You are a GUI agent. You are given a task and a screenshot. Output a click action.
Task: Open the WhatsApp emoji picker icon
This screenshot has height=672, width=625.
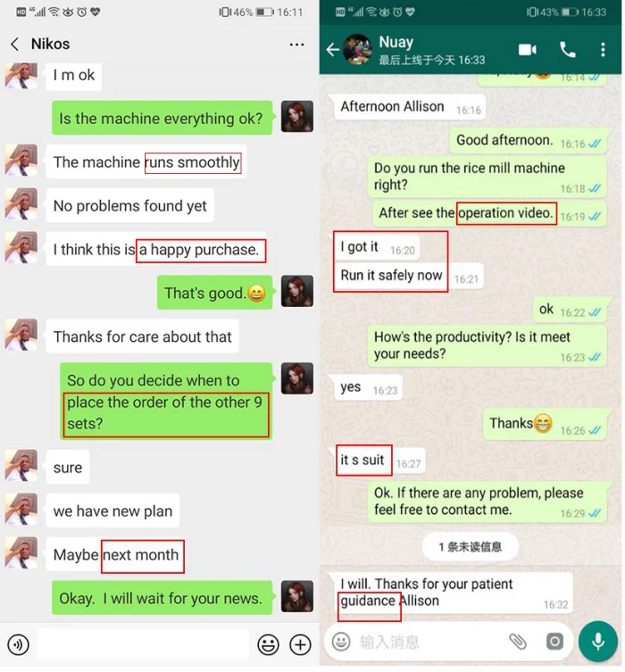coord(341,642)
